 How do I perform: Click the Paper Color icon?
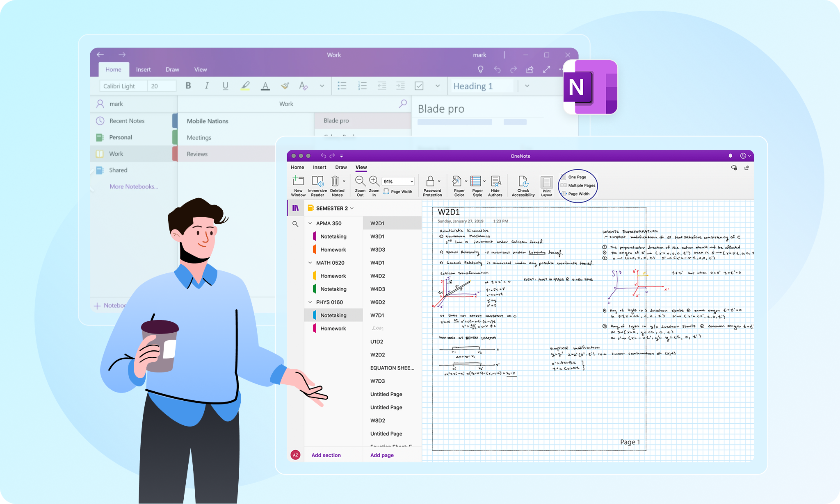pos(457,181)
